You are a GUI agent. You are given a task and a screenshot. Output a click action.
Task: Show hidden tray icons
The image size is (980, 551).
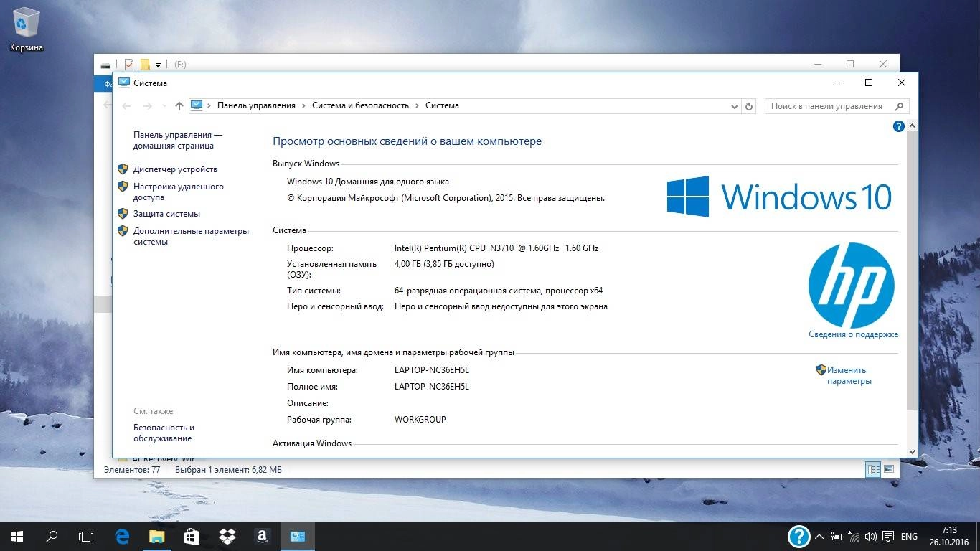pyautogui.click(x=819, y=536)
